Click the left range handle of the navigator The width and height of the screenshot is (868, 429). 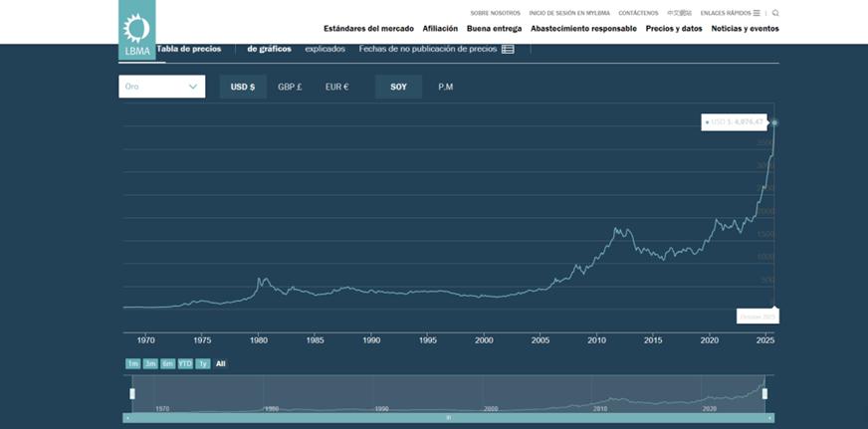[x=131, y=394]
